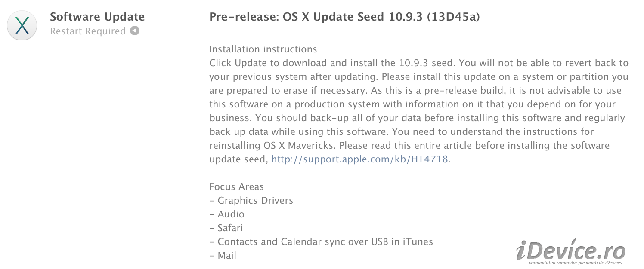The image size is (644, 269).
Task: Click the Software Update title
Action: pyautogui.click(x=97, y=17)
